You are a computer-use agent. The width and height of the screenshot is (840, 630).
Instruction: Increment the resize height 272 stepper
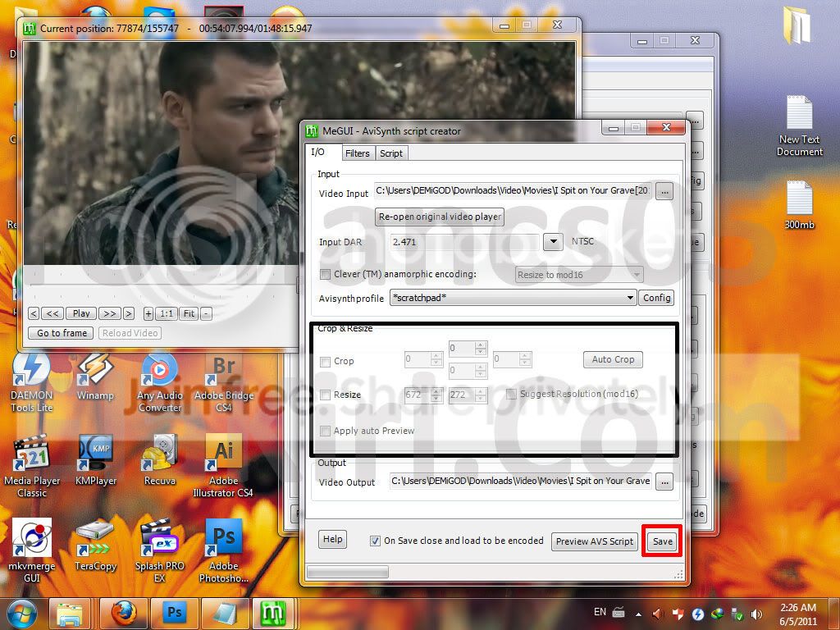click(481, 391)
